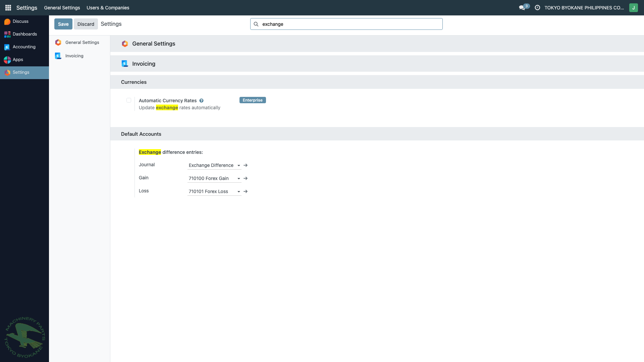The width and height of the screenshot is (644, 362).
Task: Discard the pending changes
Action: click(x=86, y=24)
